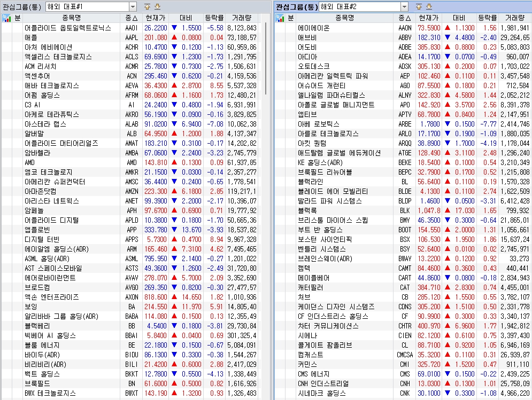Click 액손 엔터프라이즈 price 818.600

[156, 297]
